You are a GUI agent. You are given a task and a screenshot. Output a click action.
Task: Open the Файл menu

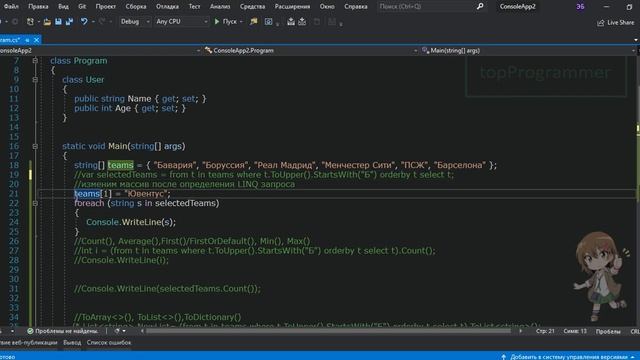11,7
